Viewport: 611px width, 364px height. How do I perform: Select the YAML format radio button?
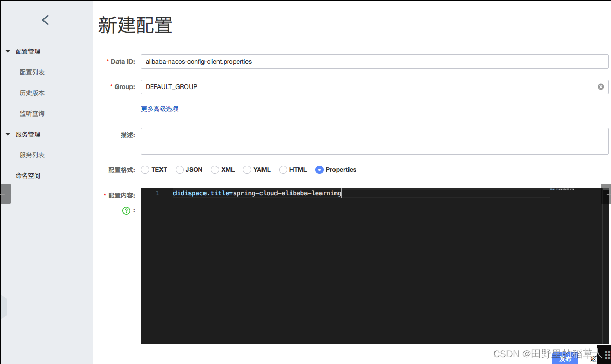tap(246, 170)
